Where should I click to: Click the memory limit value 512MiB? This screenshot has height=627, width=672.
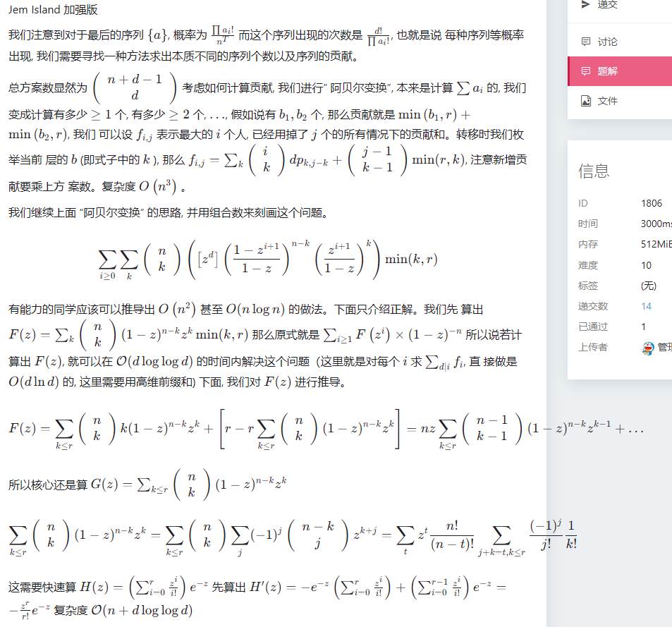(x=656, y=244)
